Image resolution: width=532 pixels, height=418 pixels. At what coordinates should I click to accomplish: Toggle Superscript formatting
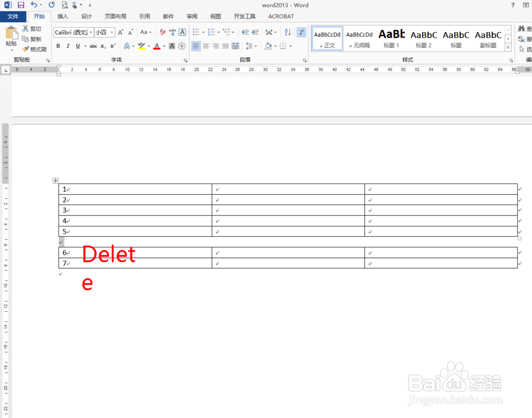pyautogui.click(x=113, y=46)
